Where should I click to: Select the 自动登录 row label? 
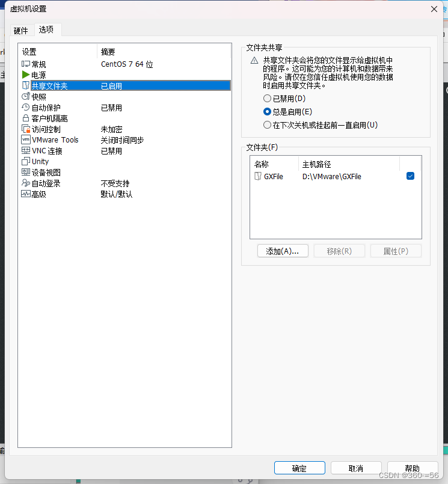pos(46,183)
